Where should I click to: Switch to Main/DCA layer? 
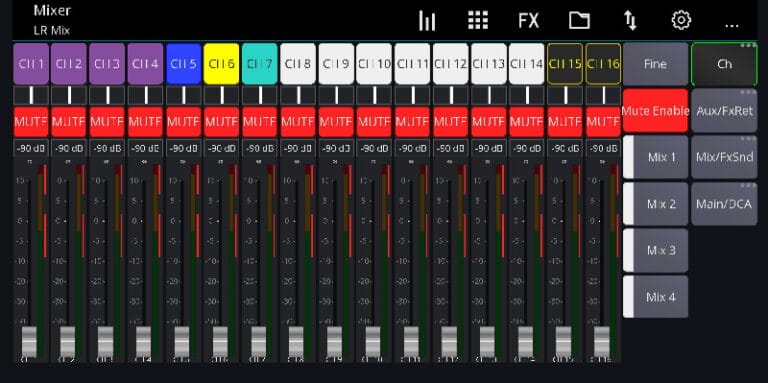tap(724, 204)
